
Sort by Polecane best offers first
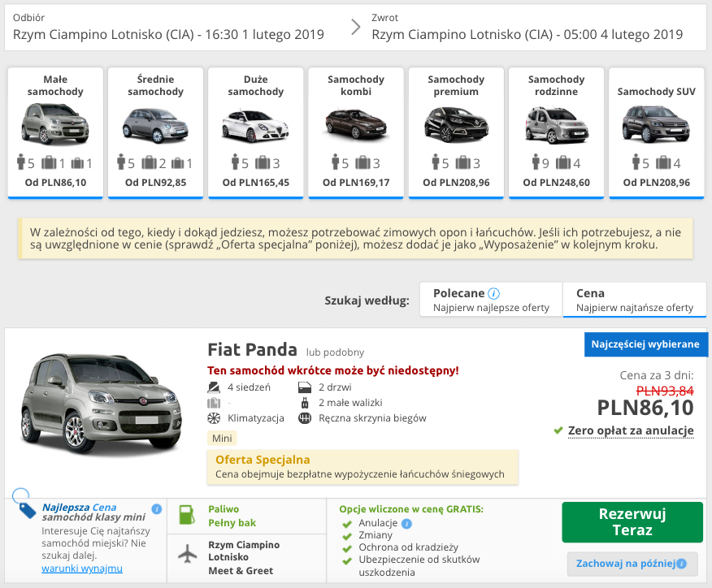point(491,300)
